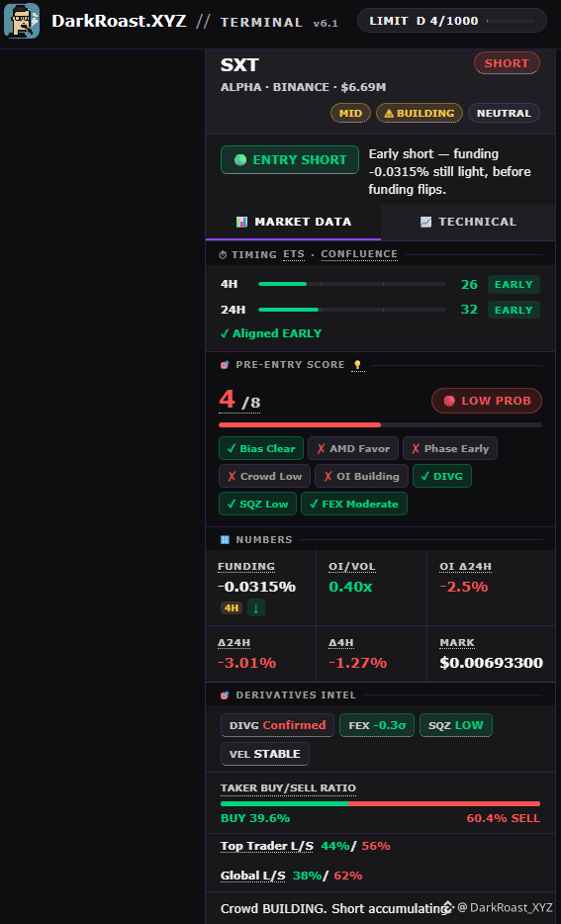Click the Aligned EARLY status text
561x924 pixels.
coord(271,333)
